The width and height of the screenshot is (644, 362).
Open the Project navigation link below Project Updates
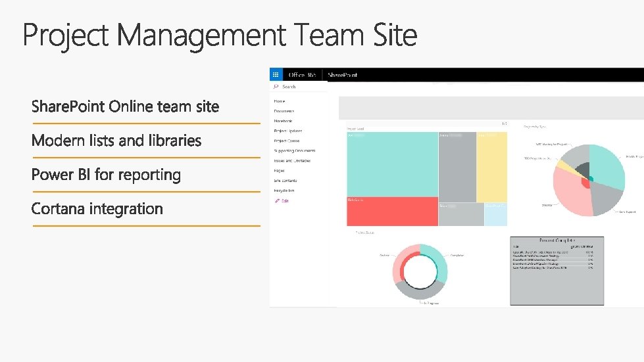coord(287,141)
